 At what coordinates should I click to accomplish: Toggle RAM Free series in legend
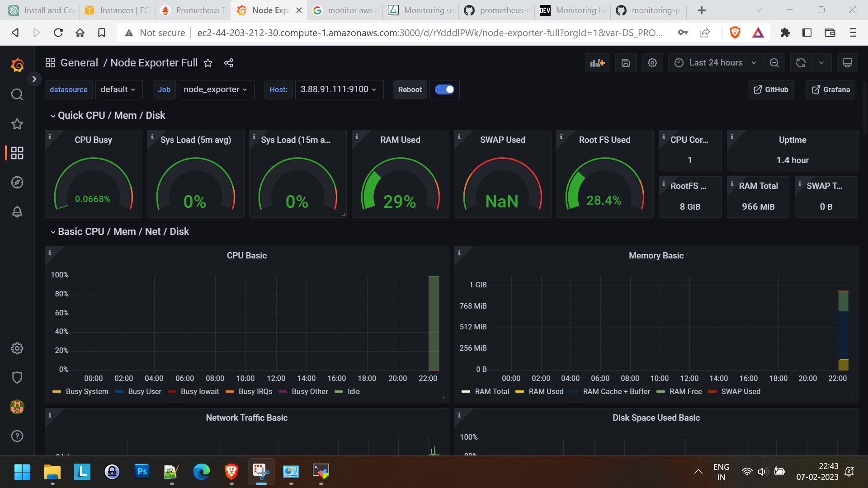click(x=685, y=392)
